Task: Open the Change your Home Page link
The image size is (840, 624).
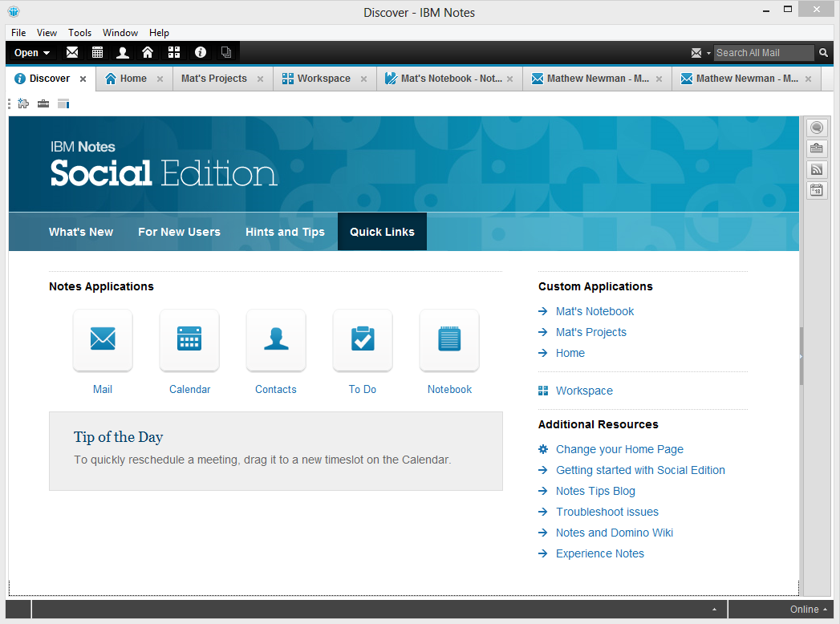Action: [x=619, y=449]
